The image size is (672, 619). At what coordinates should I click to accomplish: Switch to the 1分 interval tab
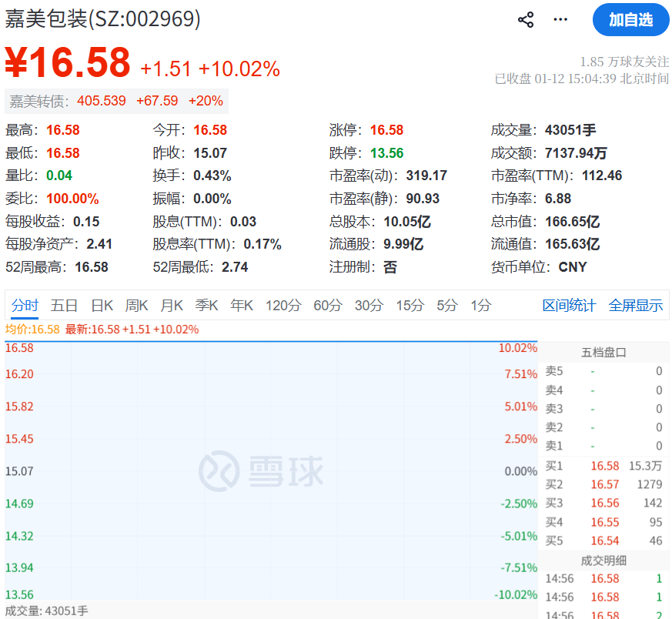(x=480, y=305)
